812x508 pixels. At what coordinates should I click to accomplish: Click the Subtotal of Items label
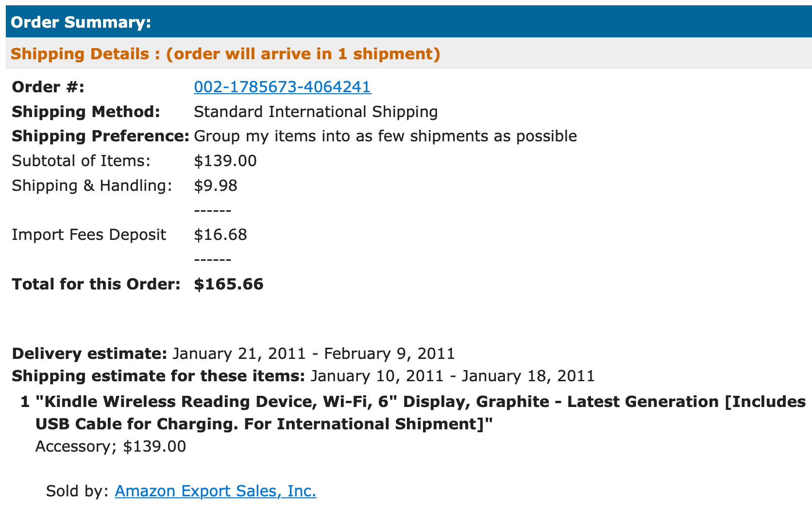coord(81,161)
